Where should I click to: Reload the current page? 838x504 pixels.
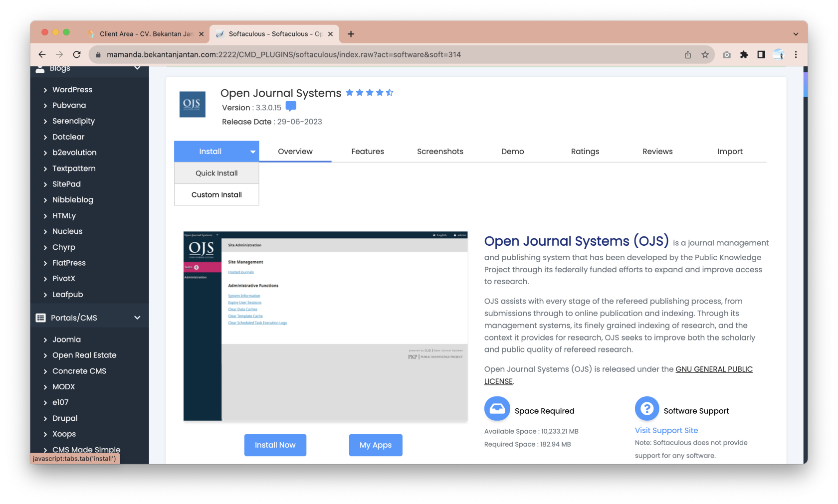pos(77,54)
